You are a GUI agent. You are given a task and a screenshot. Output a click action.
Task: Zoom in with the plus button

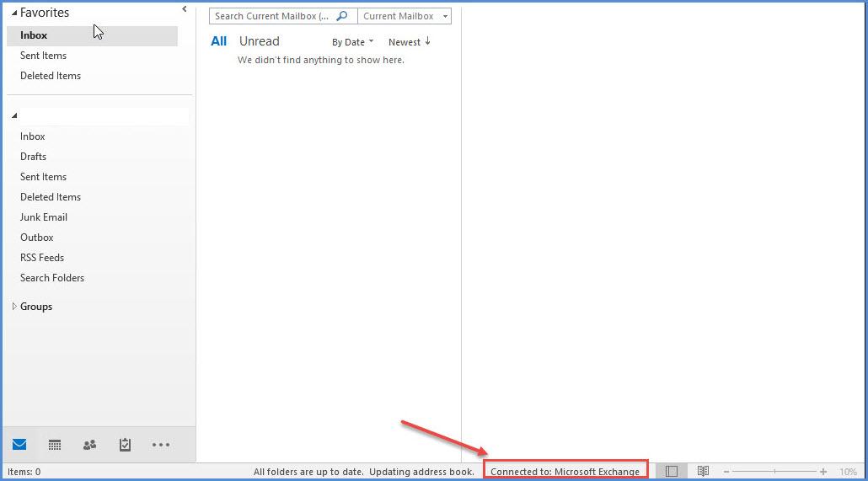click(823, 472)
